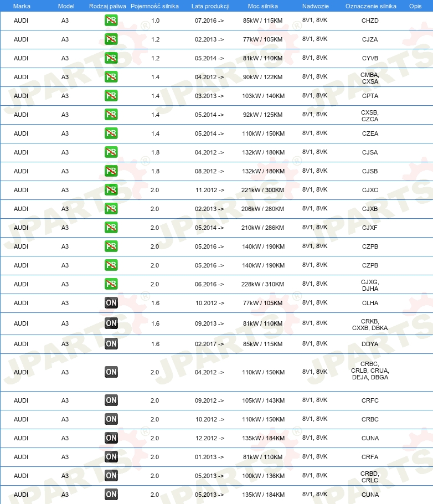This screenshot has height=504, width=433.
Task: Select the power value 90kW / 122KM
Action: pos(262,77)
